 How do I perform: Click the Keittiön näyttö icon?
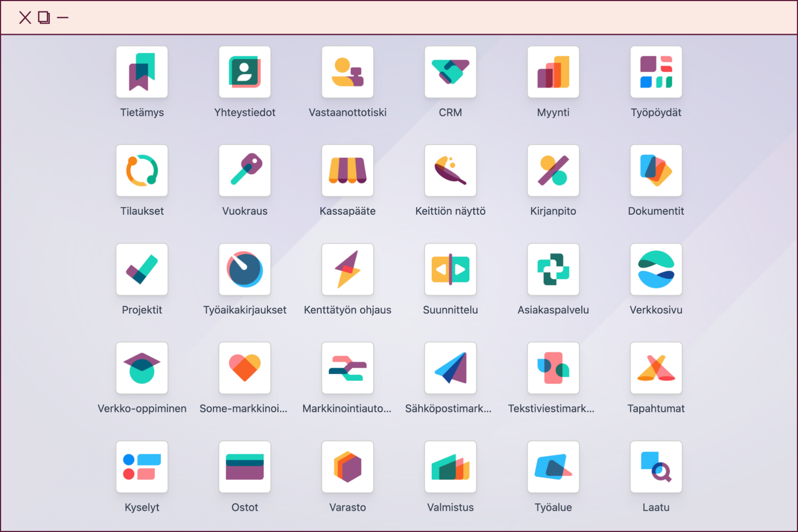coord(450,171)
